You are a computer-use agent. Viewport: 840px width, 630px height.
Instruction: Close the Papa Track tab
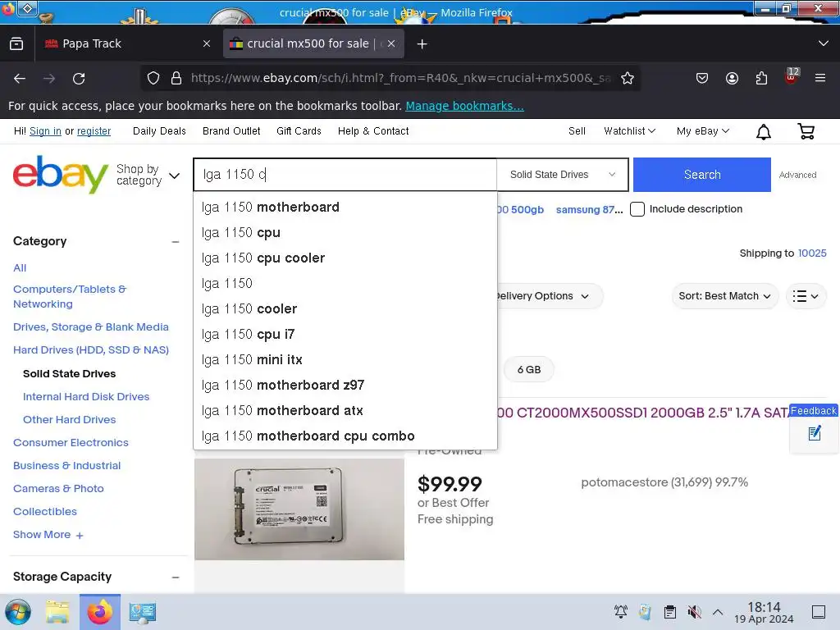[x=207, y=43]
